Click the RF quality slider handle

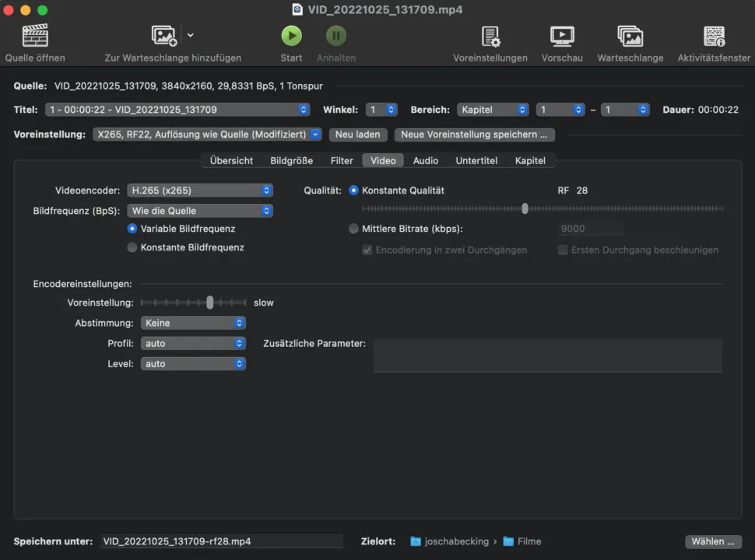(x=525, y=208)
